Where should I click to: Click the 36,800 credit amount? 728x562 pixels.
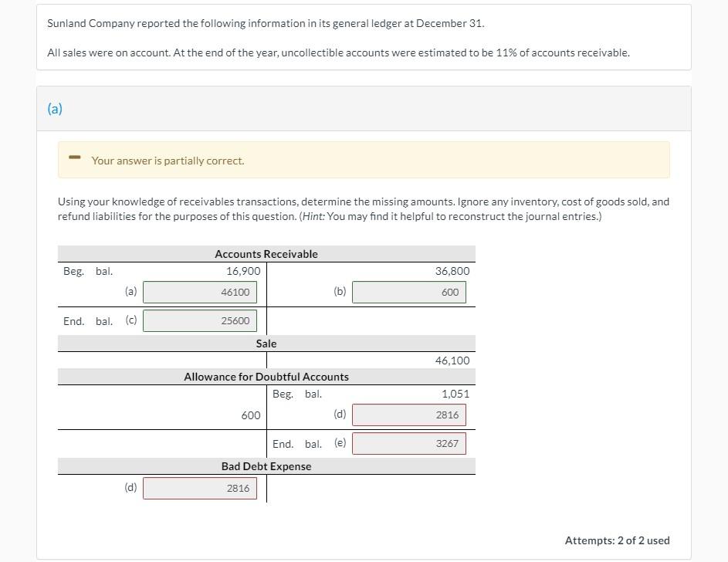(x=452, y=271)
